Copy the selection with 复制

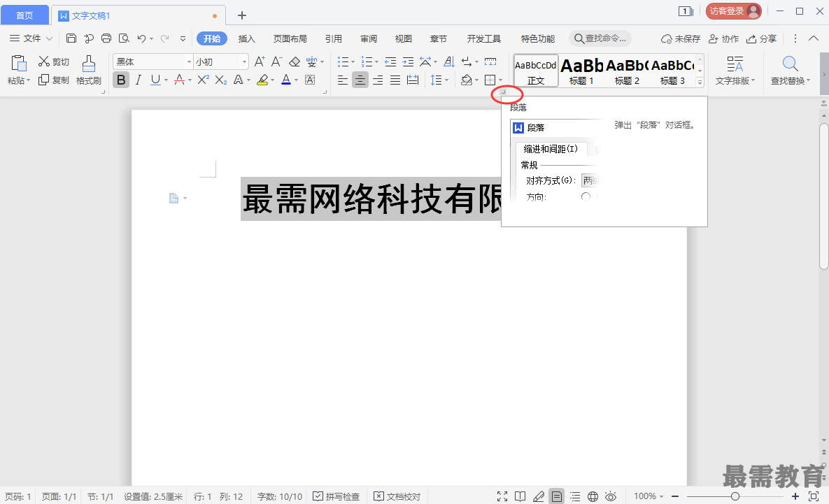tap(54, 80)
